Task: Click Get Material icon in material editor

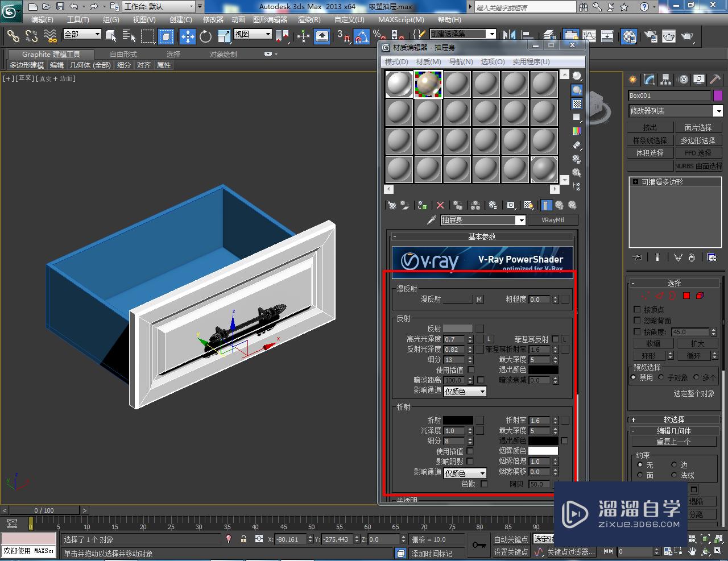Action: click(x=391, y=205)
